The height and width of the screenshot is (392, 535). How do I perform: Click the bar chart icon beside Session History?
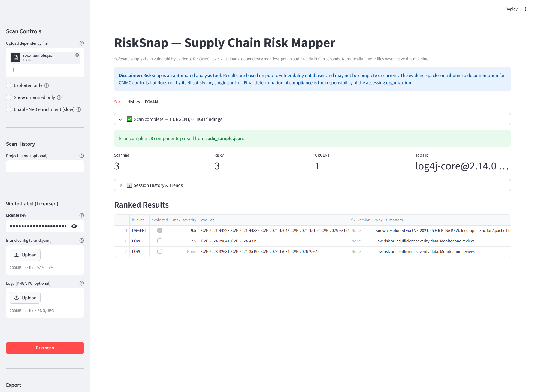coord(129,185)
